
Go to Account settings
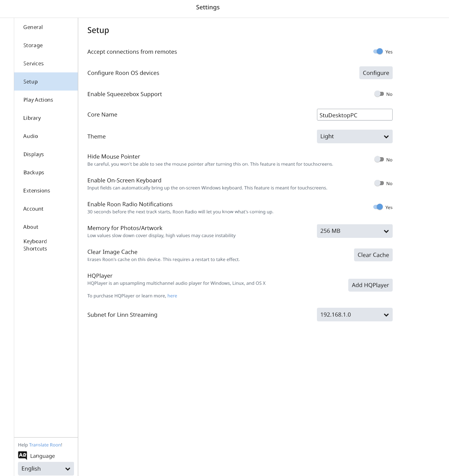click(x=46, y=209)
